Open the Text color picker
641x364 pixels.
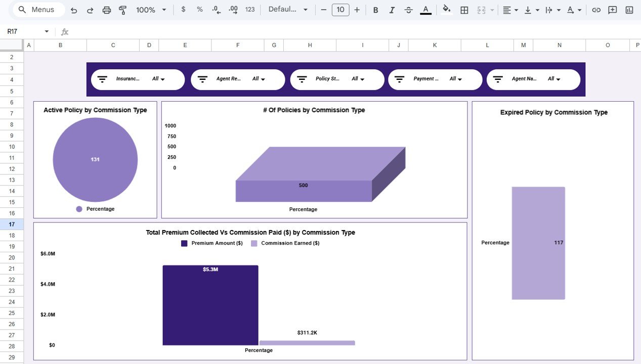tap(425, 9)
